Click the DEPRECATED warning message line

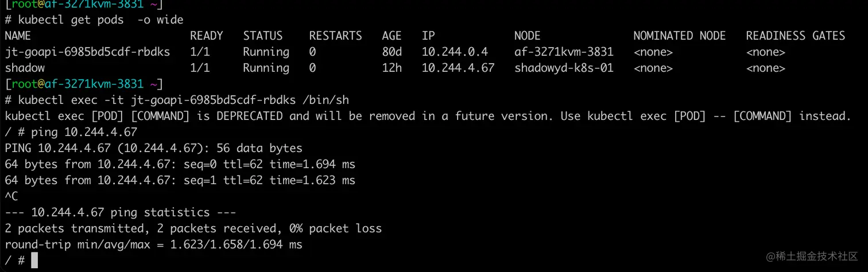(428, 116)
